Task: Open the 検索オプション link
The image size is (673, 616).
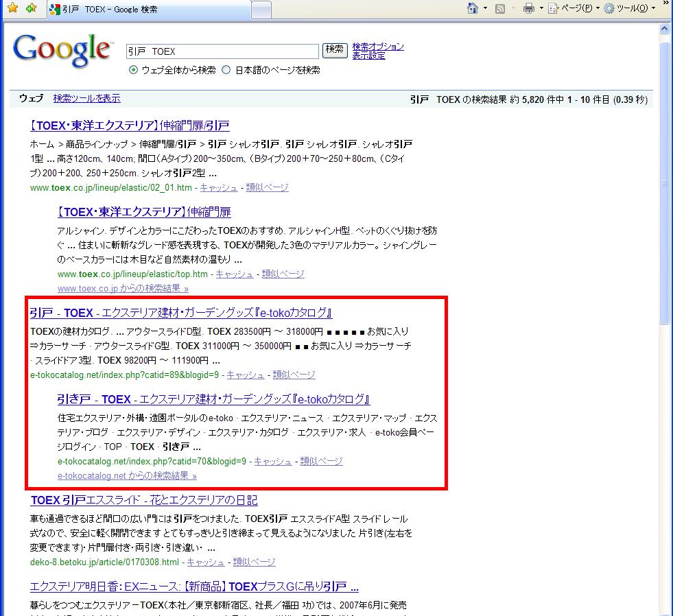Action: 377,47
